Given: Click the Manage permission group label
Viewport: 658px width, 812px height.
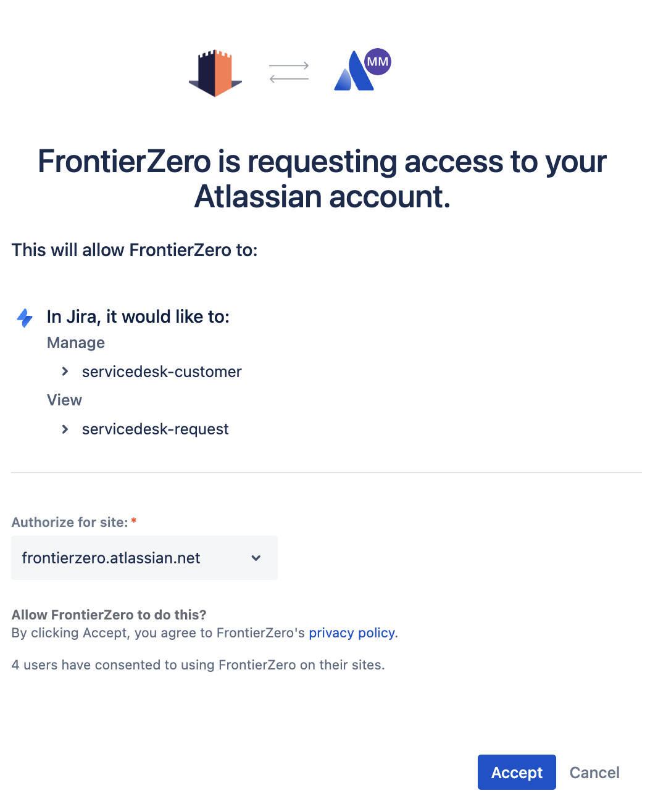Looking at the screenshot, I should pyautogui.click(x=76, y=343).
